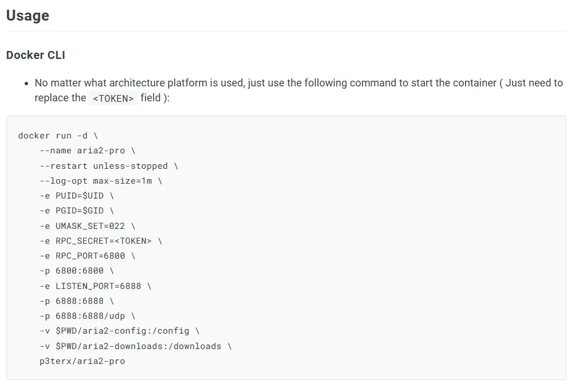Click the "Usage" heading
This screenshot has height=392, width=575.
tap(27, 15)
